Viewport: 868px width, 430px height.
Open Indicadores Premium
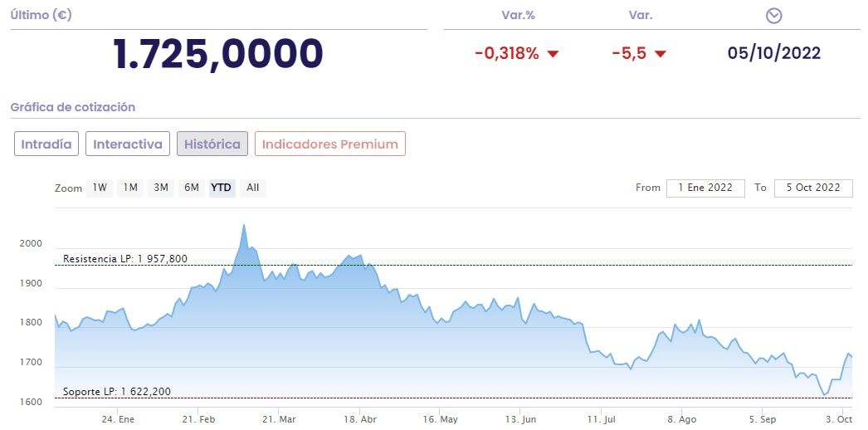point(329,144)
